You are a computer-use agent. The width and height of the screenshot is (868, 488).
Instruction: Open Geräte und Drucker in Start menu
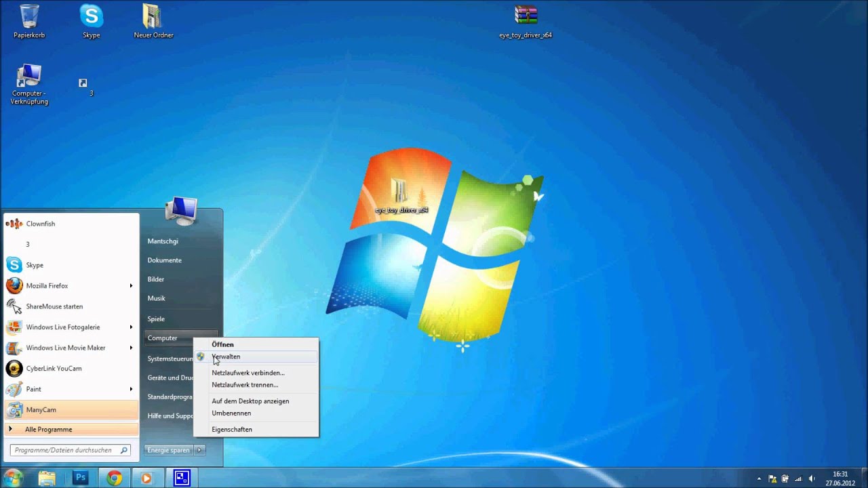pos(169,378)
